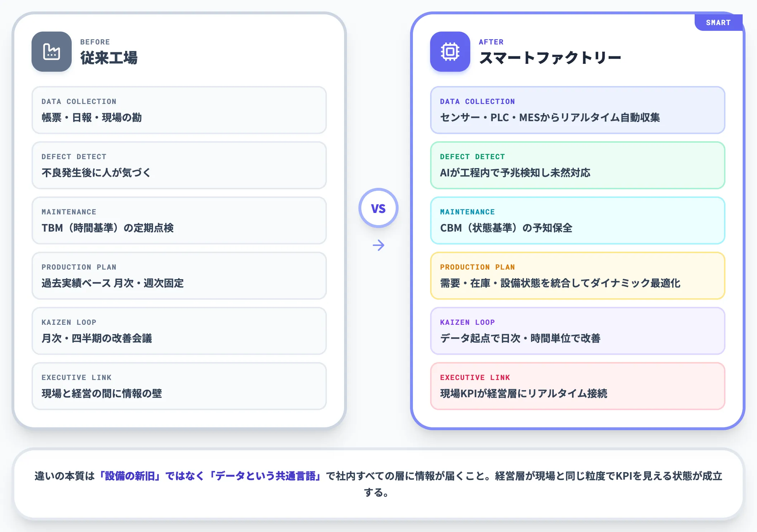The height and width of the screenshot is (532, 757).
Task: Click the 現場と経営の間に情報の壁 text
Action: 102,394
